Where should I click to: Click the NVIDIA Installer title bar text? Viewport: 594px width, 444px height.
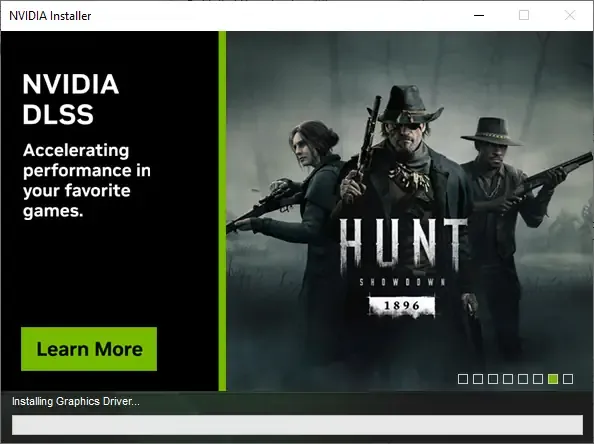click(50, 16)
